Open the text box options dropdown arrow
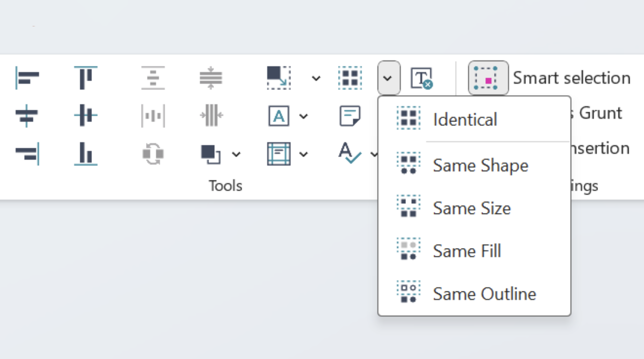Viewport: 644px width, 359px height. click(304, 116)
